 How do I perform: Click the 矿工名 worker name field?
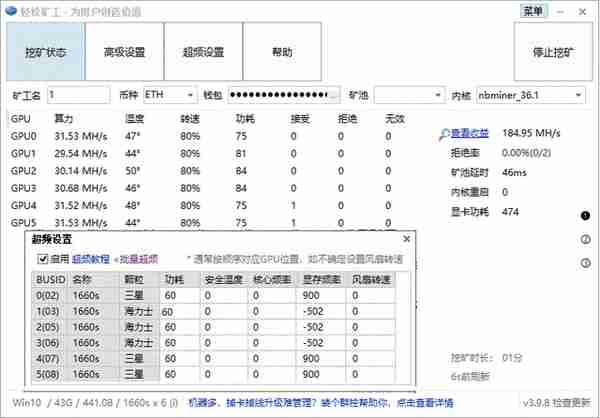79,95
